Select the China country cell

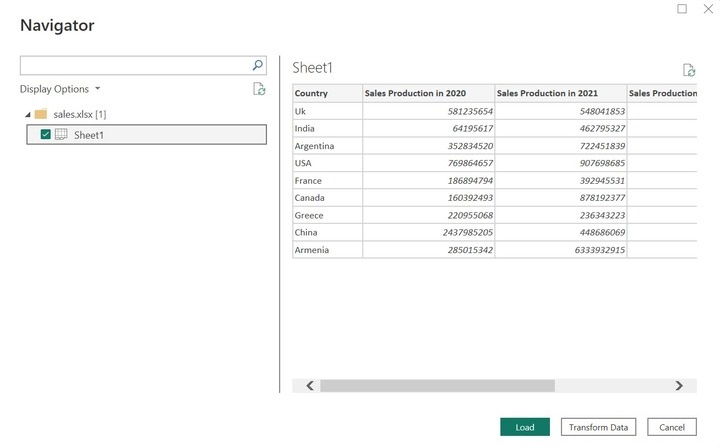point(327,232)
